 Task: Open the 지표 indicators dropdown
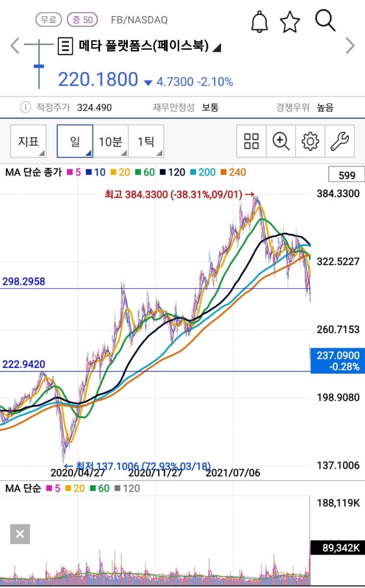(x=28, y=141)
